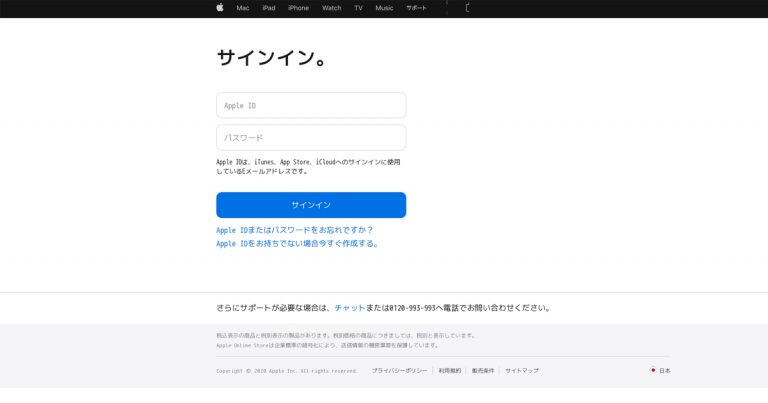The height and width of the screenshot is (403, 768).
Task: Click the Apple logo icon
Action: pos(219,8)
